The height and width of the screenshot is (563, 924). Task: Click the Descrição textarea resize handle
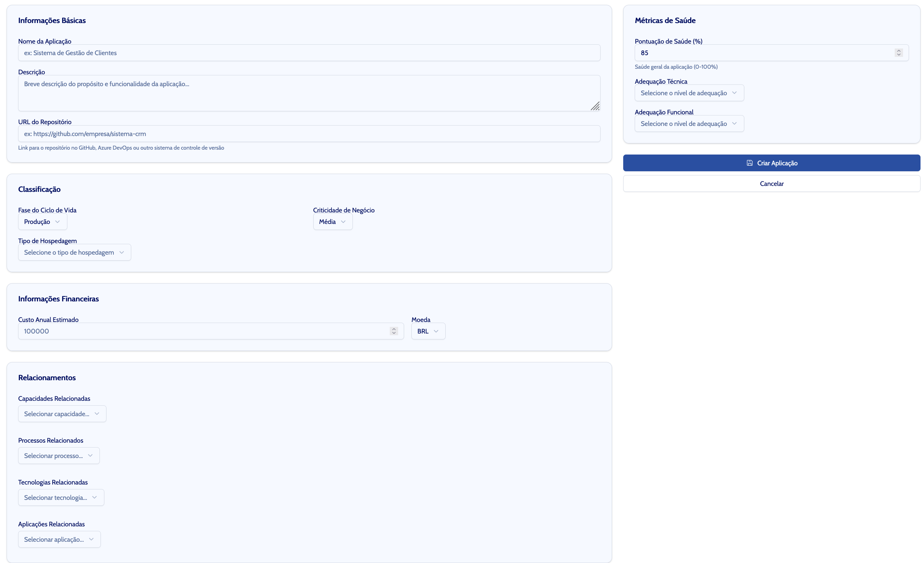595,106
